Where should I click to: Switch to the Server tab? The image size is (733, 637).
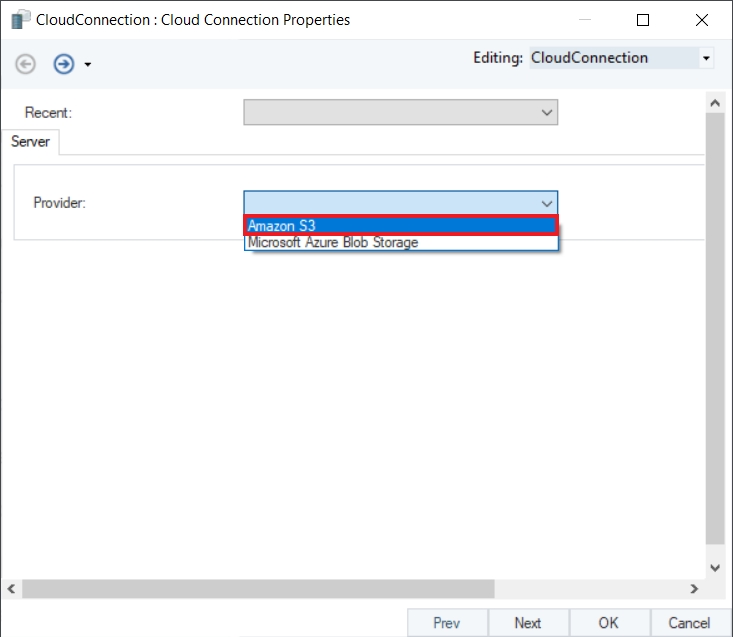[x=30, y=142]
